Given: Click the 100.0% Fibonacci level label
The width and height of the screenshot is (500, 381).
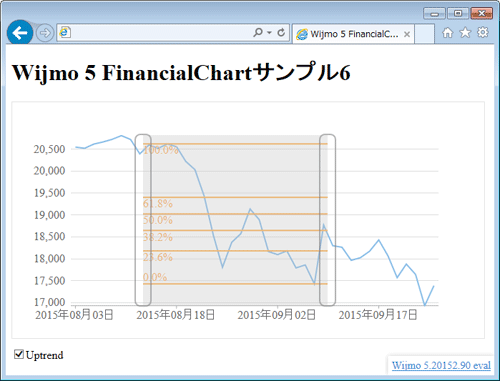Looking at the screenshot, I should pyautogui.click(x=161, y=150).
